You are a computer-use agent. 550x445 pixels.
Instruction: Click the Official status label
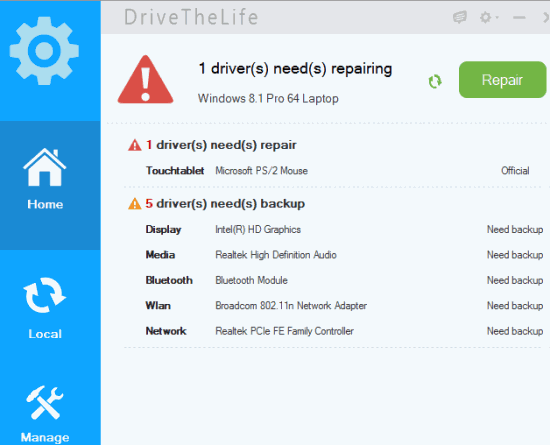click(515, 171)
